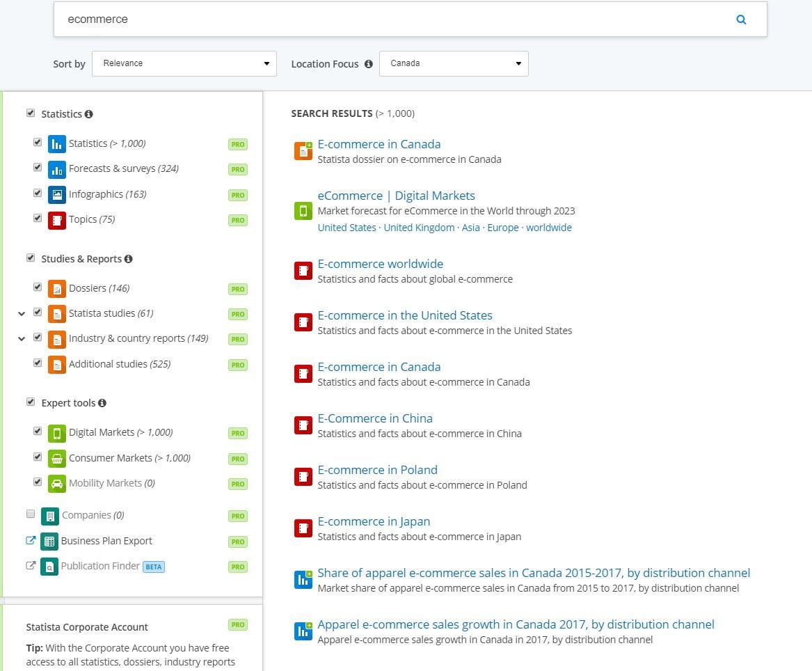Open the United Kingdom market link
The height and width of the screenshot is (671, 812).
click(x=419, y=228)
